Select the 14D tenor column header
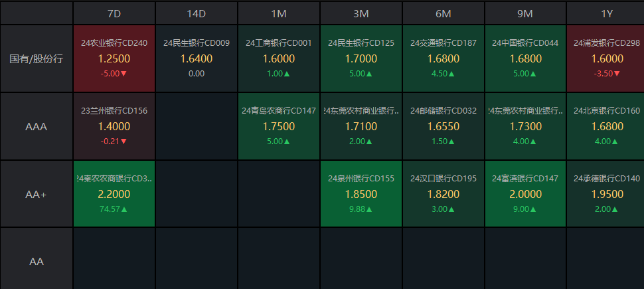Viewport: 644px width, 289px height. click(x=197, y=13)
